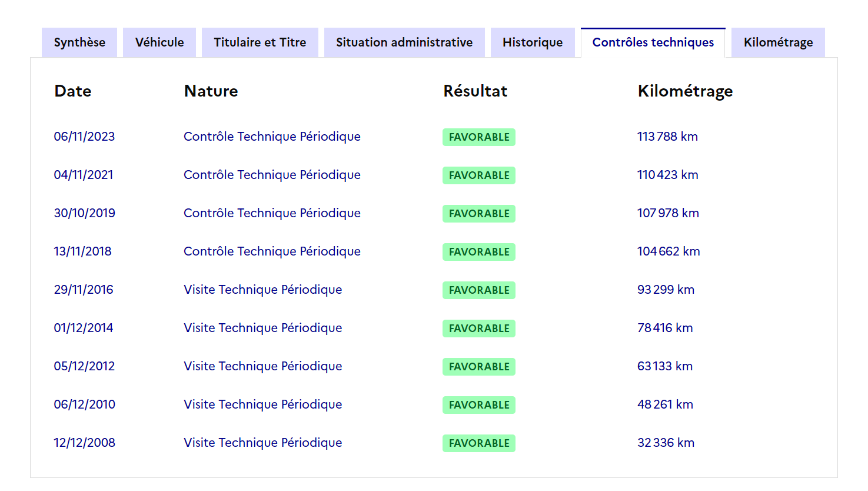The height and width of the screenshot is (491, 868).
Task: Go to the Historique tab
Action: coord(533,42)
